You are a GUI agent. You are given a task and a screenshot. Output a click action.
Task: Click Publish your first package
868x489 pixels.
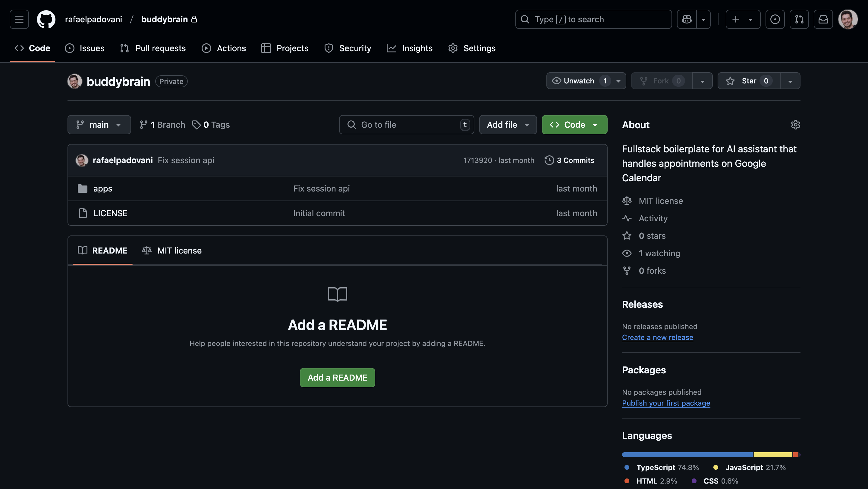[666, 403]
